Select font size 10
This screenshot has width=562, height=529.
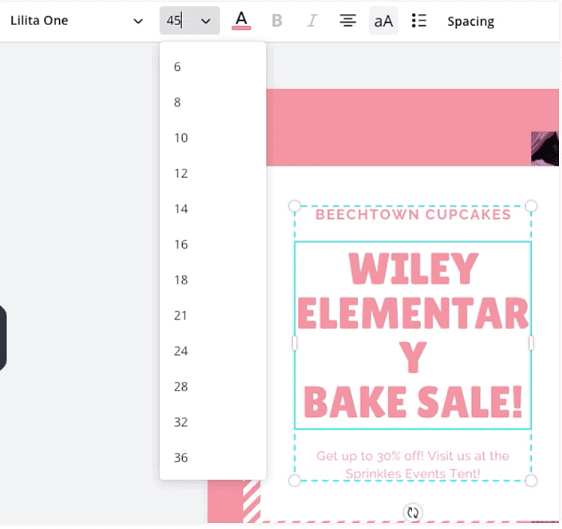point(213,138)
